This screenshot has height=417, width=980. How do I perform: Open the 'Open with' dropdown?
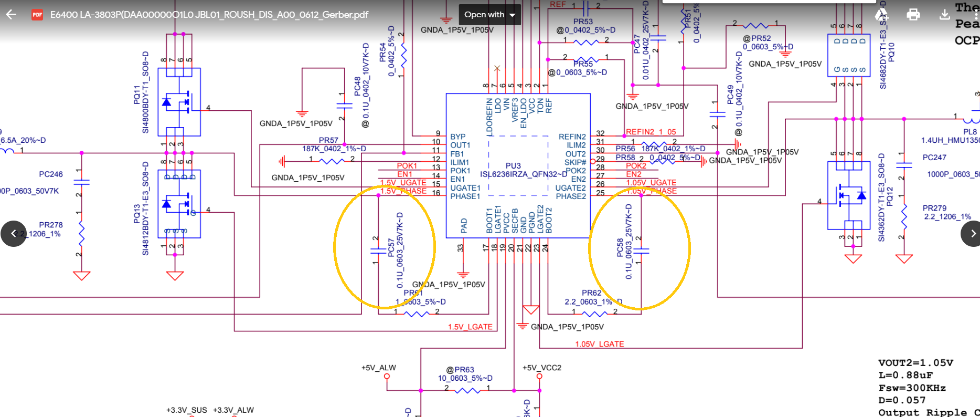click(489, 15)
